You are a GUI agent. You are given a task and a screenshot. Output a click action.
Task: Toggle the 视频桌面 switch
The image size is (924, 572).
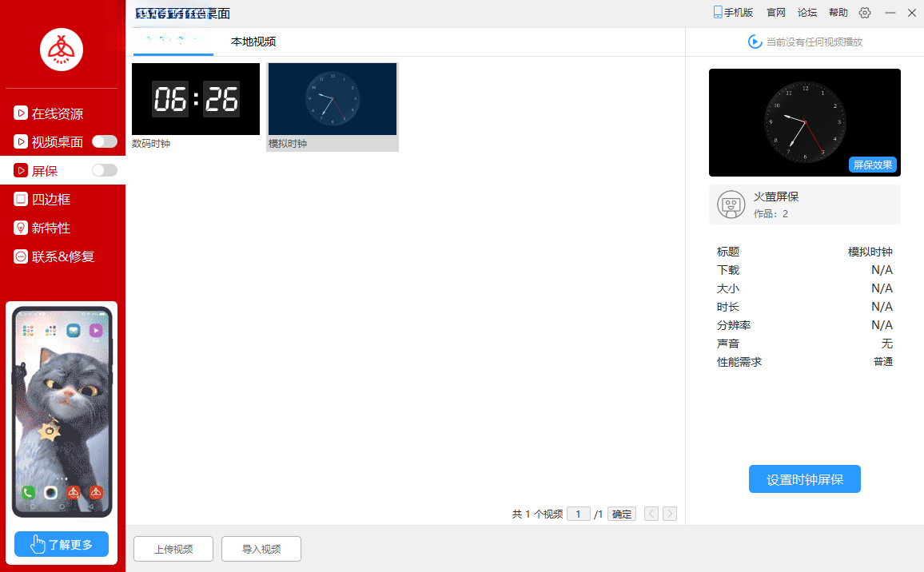(x=105, y=141)
